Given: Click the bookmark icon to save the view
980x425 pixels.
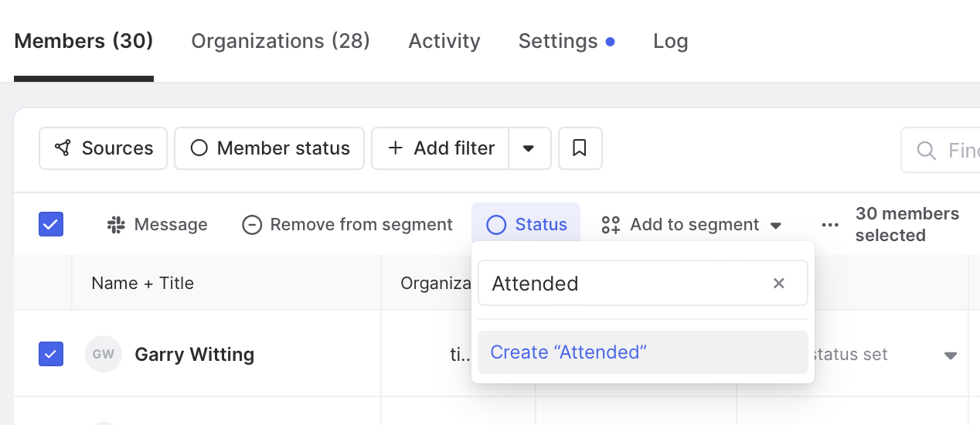Looking at the screenshot, I should coord(580,148).
